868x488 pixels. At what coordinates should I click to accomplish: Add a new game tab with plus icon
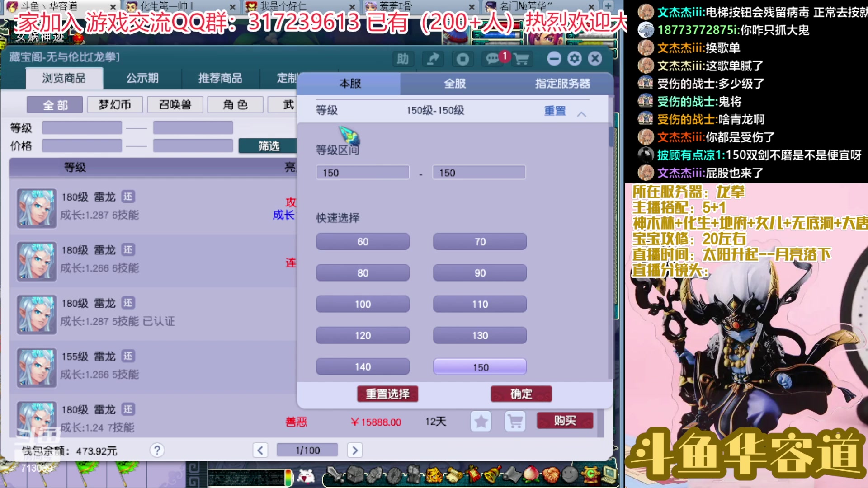[x=608, y=6]
